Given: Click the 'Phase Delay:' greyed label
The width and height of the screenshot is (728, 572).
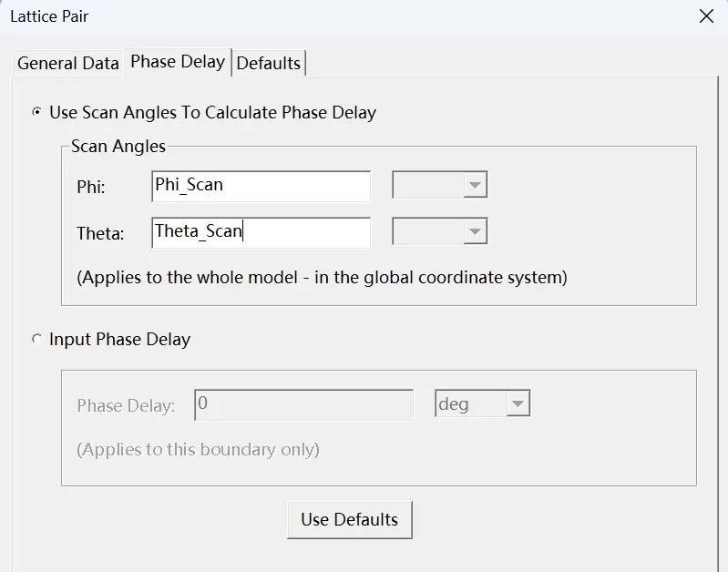Looking at the screenshot, I should (x=126, y=406).
